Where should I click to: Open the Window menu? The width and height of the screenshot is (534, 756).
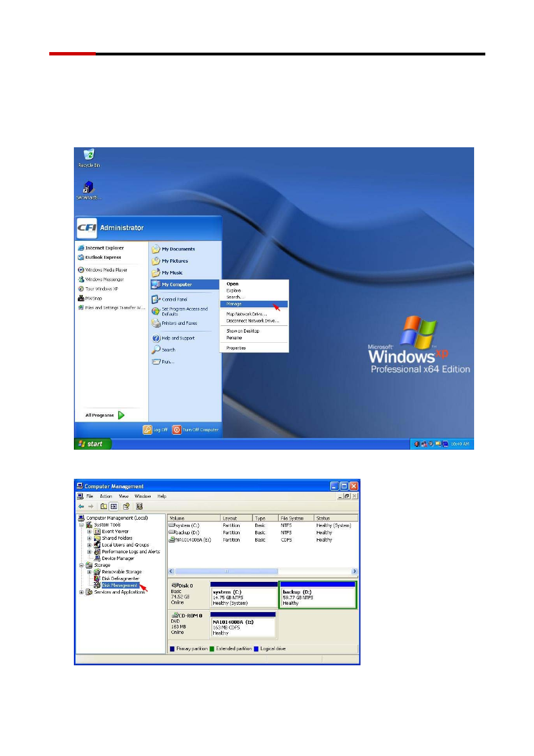pyautogui.click(x=143, y=496)
